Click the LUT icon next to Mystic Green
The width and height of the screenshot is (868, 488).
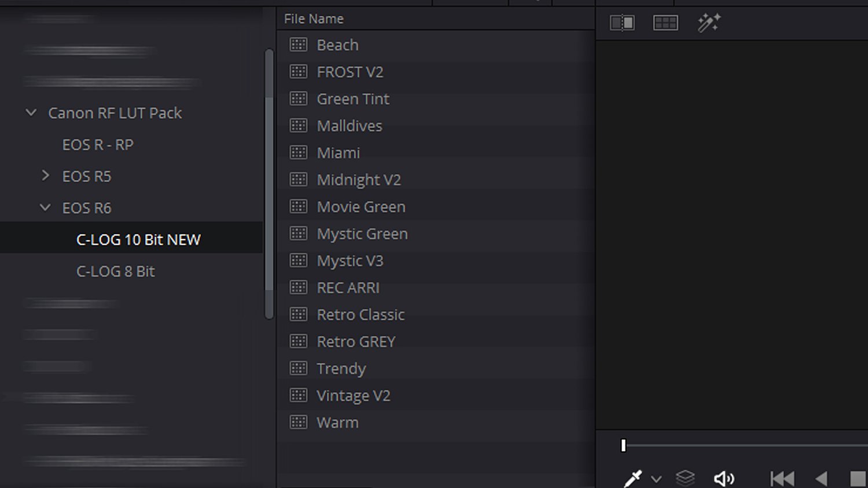pyautogui.click(x=299, y=233)
